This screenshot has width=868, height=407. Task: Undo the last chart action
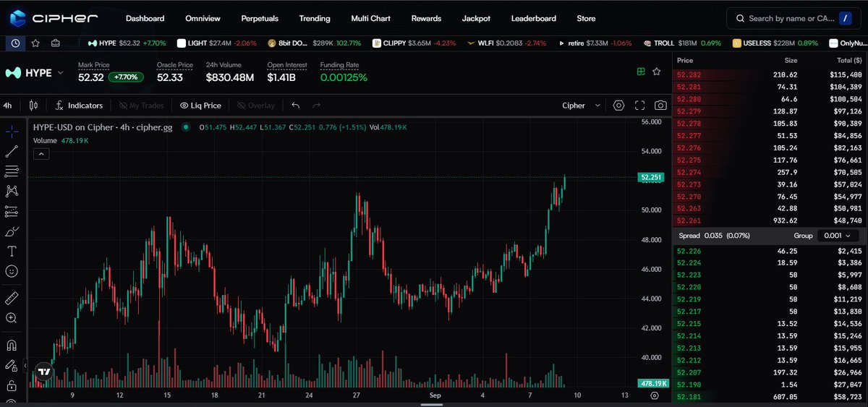pyautogui.click(x=295, y=105)
